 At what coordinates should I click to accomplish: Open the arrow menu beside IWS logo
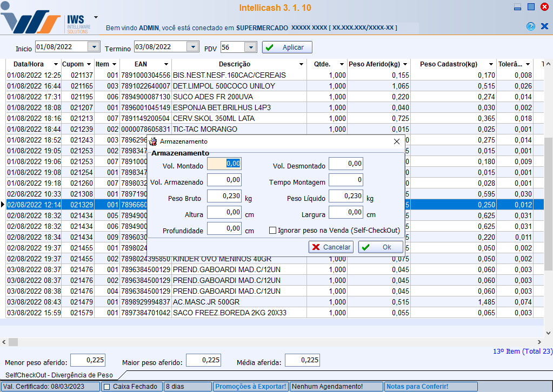point(96,17)
